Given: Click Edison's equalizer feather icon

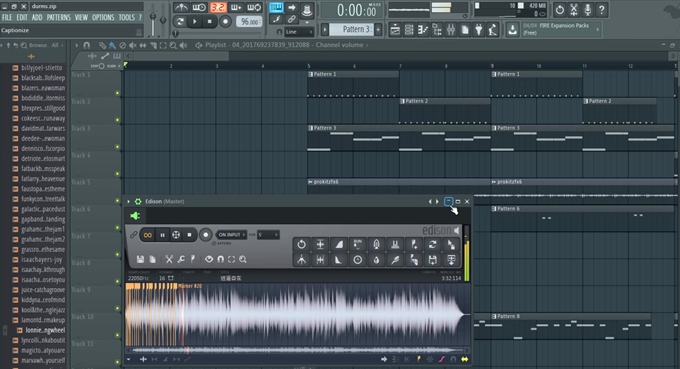Looking at the screenshot, I should tap(395, 260).
